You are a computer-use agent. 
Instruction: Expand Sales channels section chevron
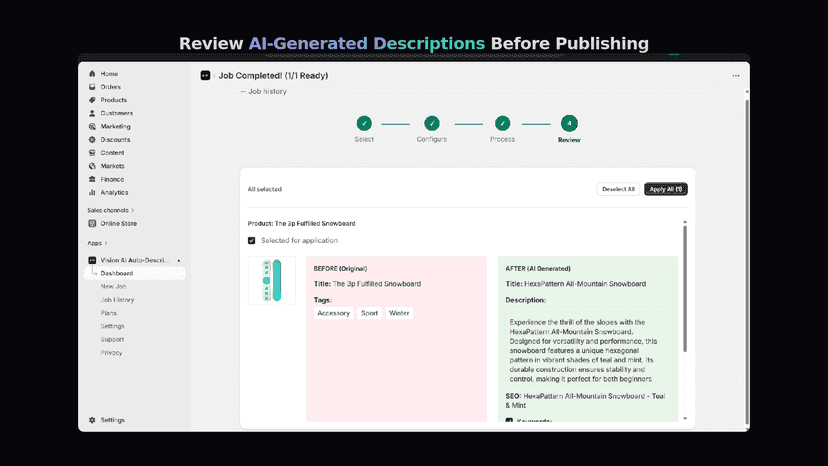pyautogui.click(x=133, y=210)
